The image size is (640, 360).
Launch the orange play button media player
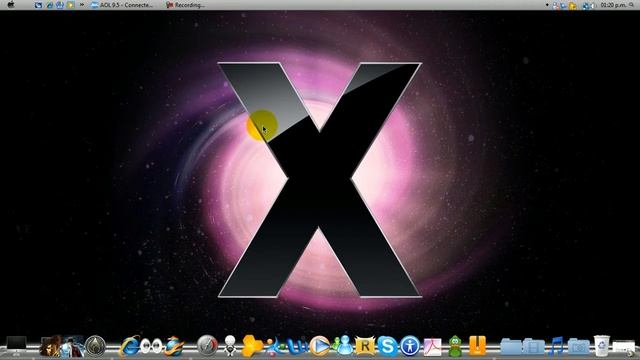point(320,346)
